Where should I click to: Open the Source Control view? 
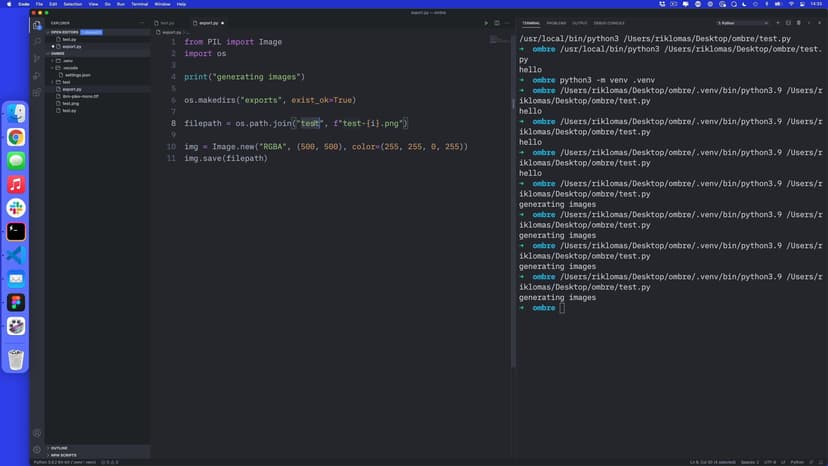coord(37,58)
